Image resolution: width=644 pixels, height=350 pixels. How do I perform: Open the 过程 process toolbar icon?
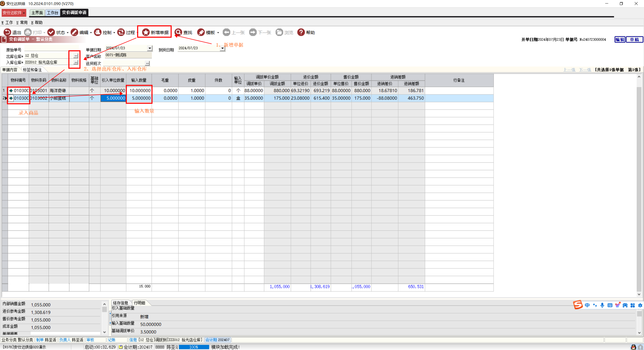(x=121, y=32)
